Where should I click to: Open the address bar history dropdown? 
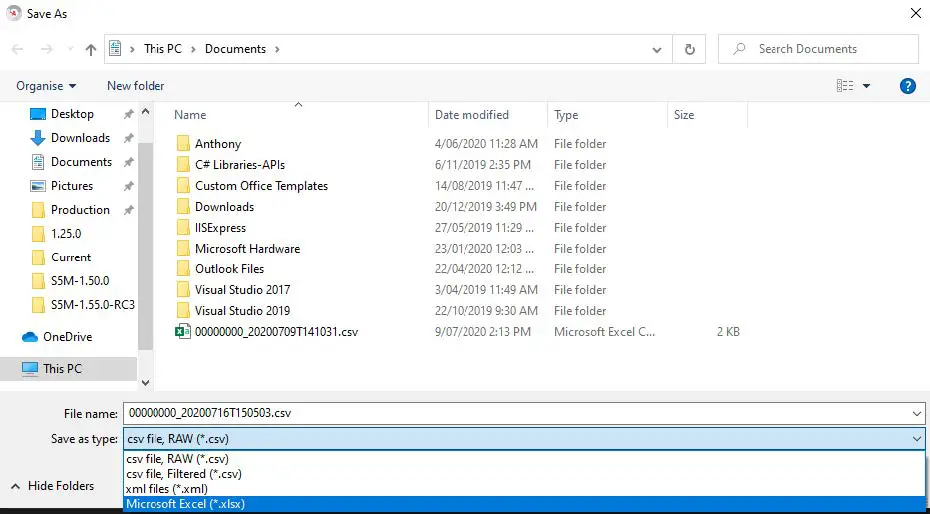(x=656, y=49)
